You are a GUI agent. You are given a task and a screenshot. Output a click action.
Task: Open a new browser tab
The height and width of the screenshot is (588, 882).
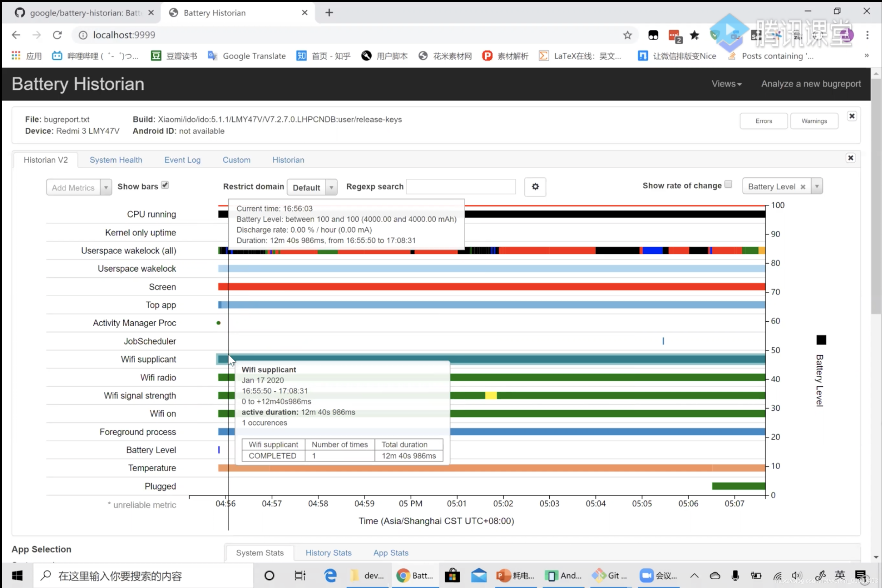pos(329,13)
